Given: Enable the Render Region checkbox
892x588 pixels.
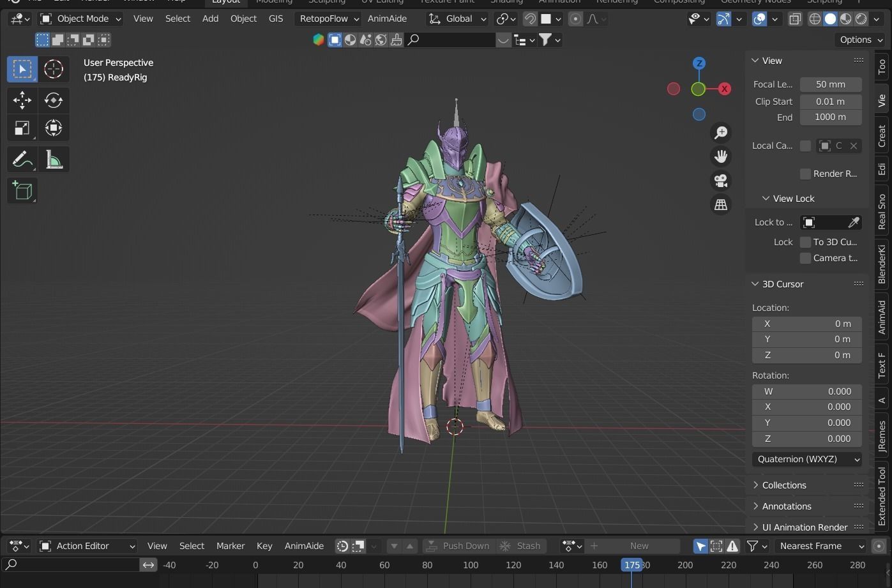Looking at the screenshot, I should [x=805, y=174].
